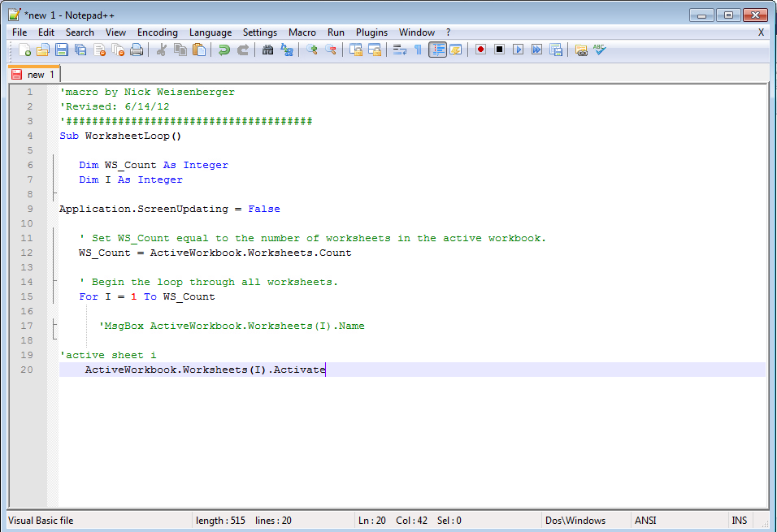Open the Plugins menu
The height and width of the screenshot is (532, 777).
tap(371, 32)
